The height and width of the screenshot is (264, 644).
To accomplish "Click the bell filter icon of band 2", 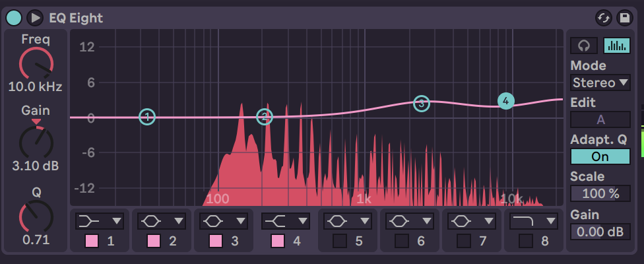I will pos(150,221).
